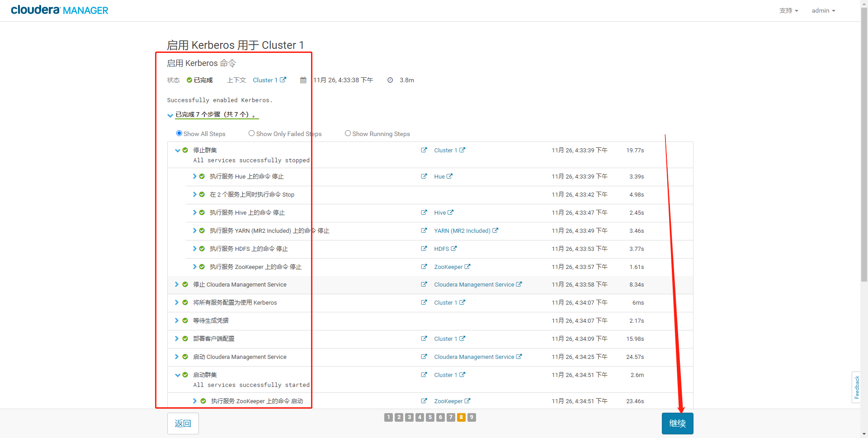Viewport: 868px width, 438px height.
Task: Expand the 执行服务 Hue 上的命令 停止 step
Action: [x=195, y=176]
